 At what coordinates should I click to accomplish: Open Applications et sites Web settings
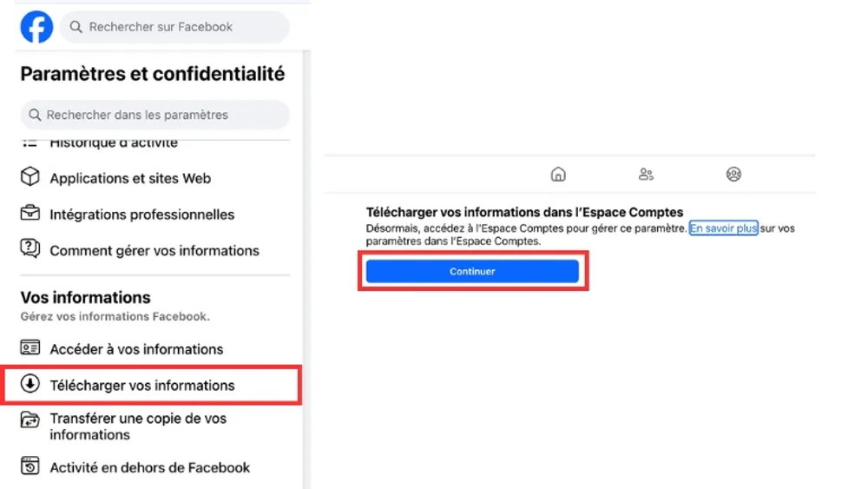[130, 178]
